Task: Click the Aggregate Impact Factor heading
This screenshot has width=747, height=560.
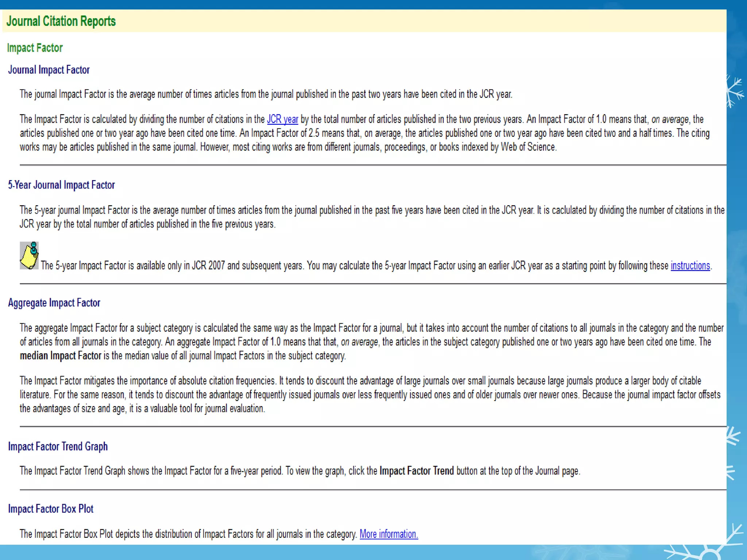Action: (x=54, y=303)
